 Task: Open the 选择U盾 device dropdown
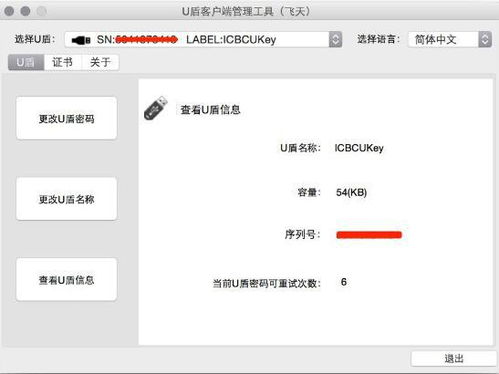point(203,40)
